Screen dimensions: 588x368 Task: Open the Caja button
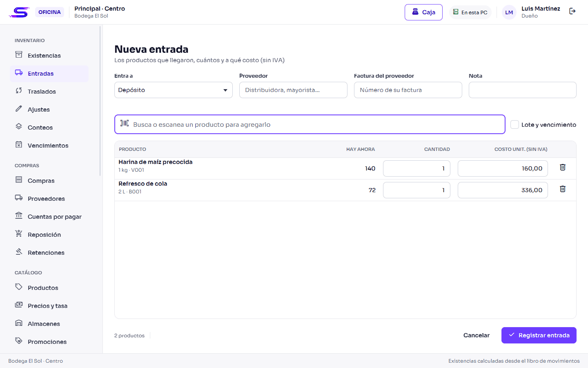click(423, 12)
